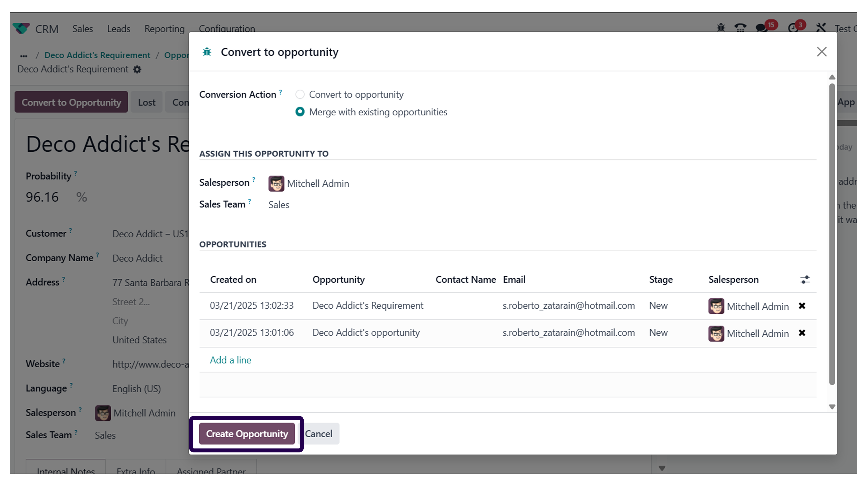Click the Create Opportunity button
868x494 pixels.
coord(247,434)
